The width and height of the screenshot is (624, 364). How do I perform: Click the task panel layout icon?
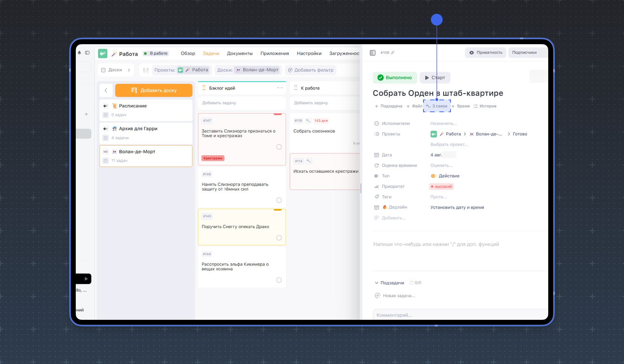[x=373, y=53]
